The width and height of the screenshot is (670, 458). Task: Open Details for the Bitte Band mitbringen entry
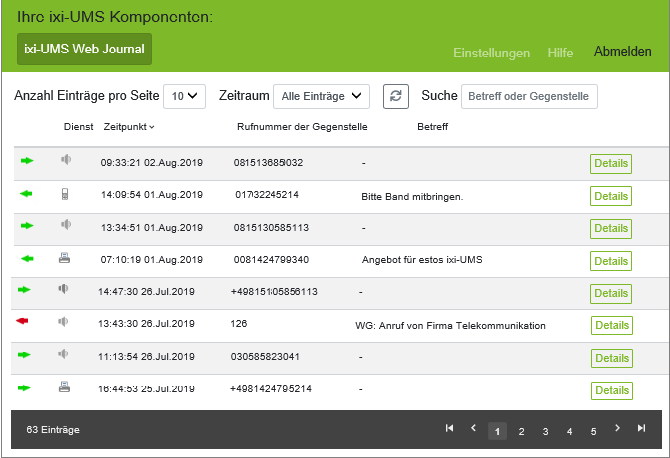tap(611, 196)
